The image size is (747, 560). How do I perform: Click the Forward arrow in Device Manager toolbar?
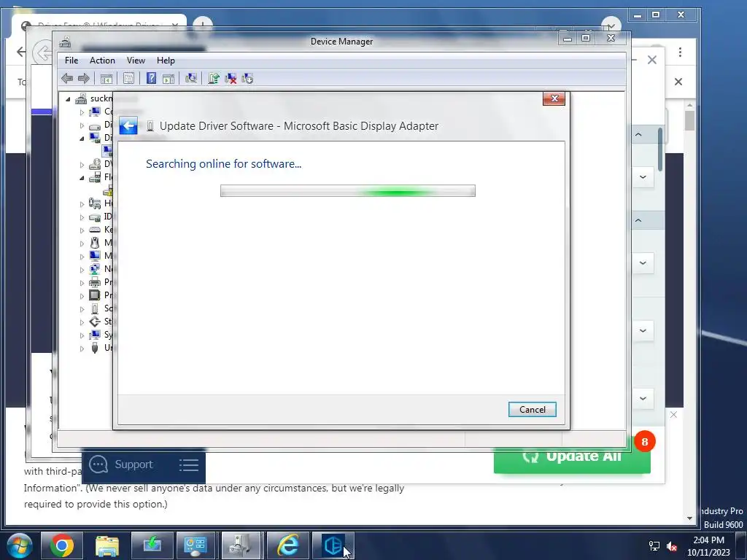(x=84, y=79)
